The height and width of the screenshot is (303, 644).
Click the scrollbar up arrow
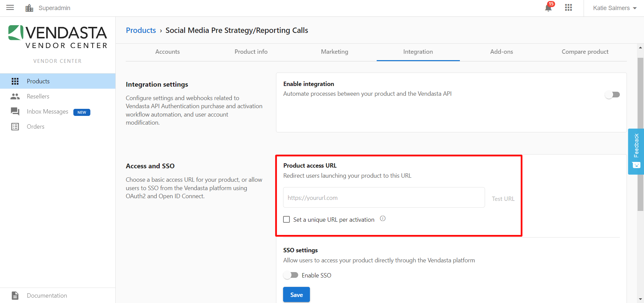641,48
